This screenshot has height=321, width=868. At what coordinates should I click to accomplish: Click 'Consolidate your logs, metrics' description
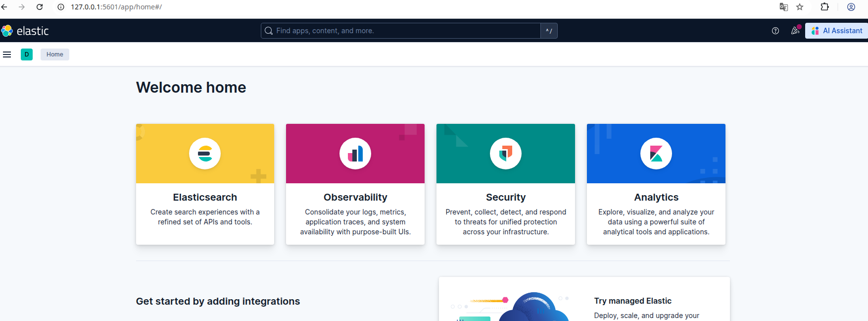click(x=355, y=222)
